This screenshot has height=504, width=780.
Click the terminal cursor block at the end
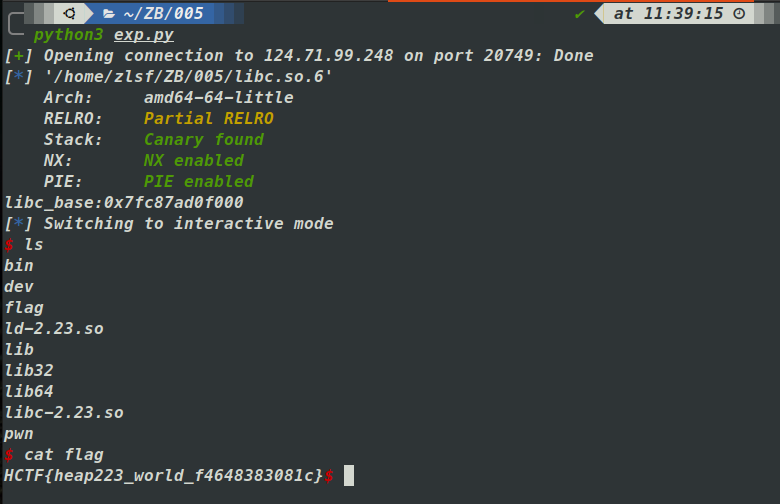coord(348,476)
